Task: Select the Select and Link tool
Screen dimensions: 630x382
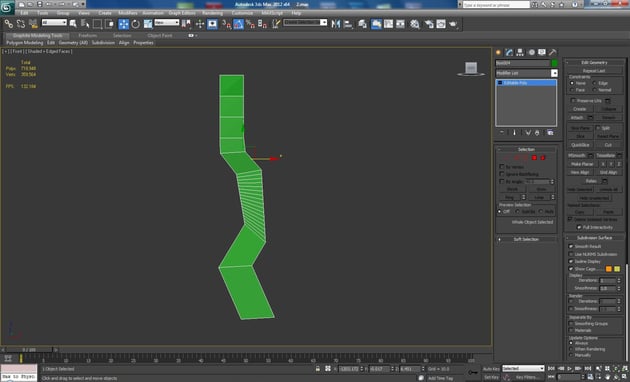Action: [x=8, y=24]
